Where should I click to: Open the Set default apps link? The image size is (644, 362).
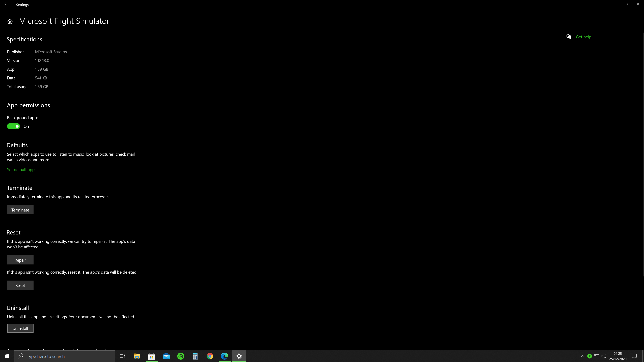point(21,170)
